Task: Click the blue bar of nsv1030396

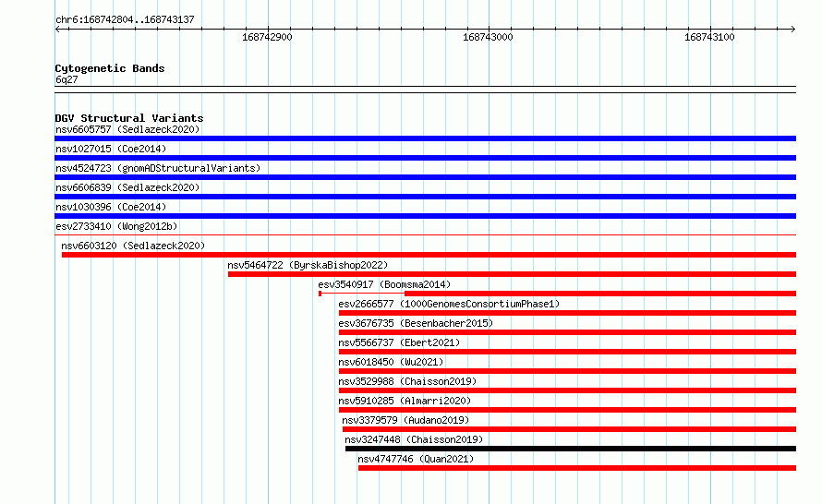Action: [425, 216]
